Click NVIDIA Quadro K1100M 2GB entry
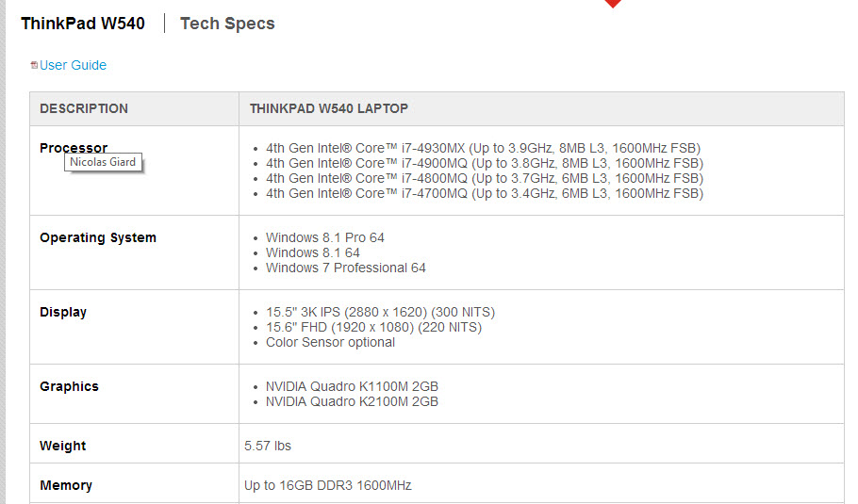This screenshot has width=858, height=504. pos(352,386)
